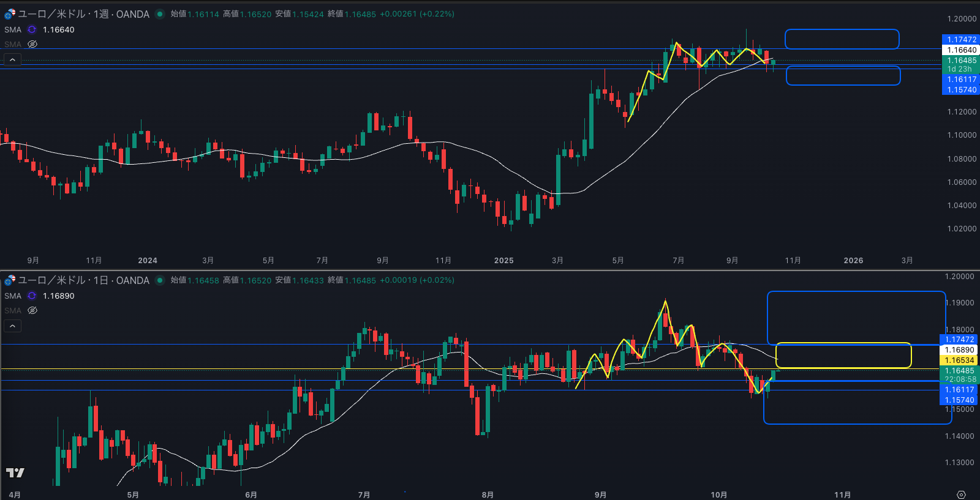This screenshot has height=500, width=980.
Task: Click green market status dot on weekly chart
Action: click(x=160, y=14)
